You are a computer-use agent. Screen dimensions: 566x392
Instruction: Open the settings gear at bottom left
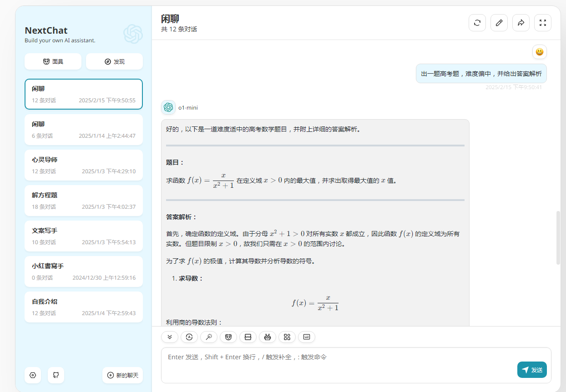coord(32,375)
